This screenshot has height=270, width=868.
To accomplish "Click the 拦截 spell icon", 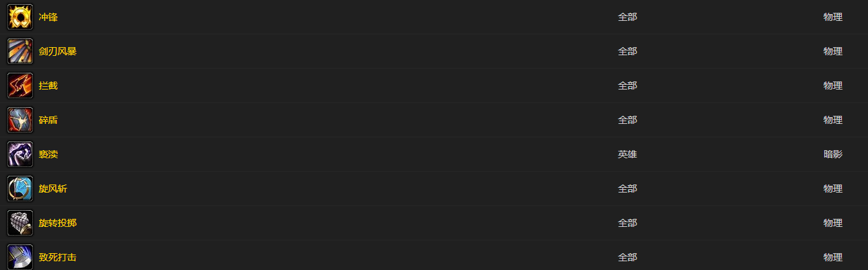I will 20,86.
